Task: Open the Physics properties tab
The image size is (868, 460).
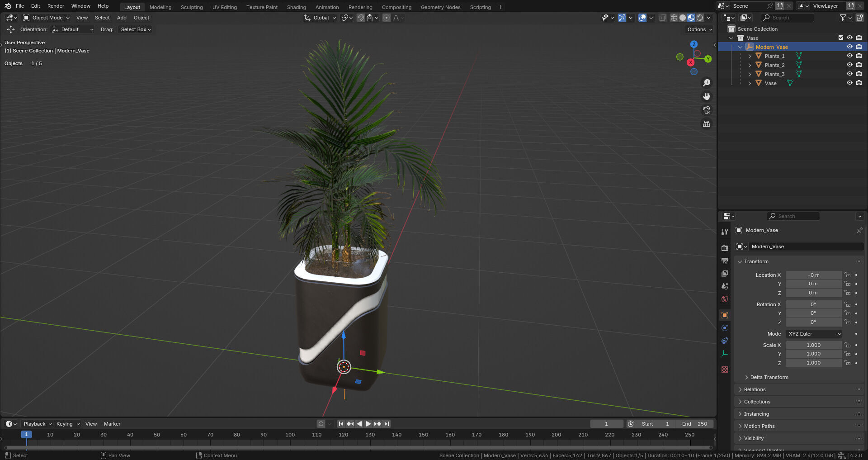Action: (725, 328)
